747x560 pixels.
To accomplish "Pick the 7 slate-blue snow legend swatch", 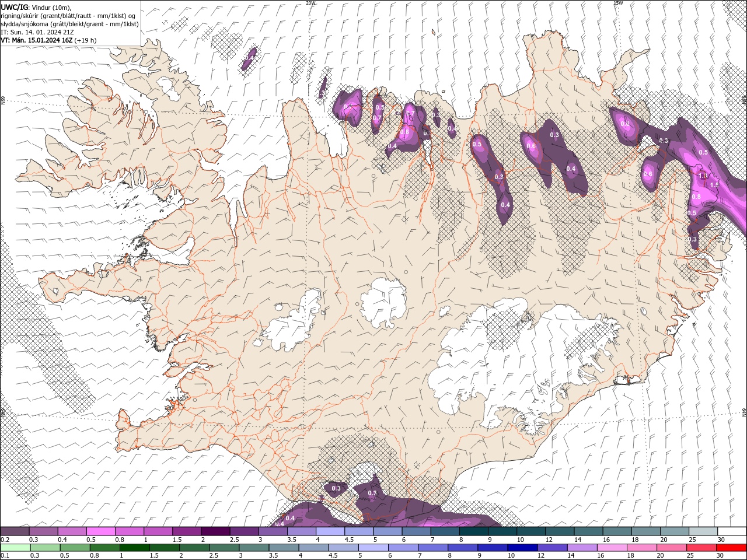I will click(444, 531).
